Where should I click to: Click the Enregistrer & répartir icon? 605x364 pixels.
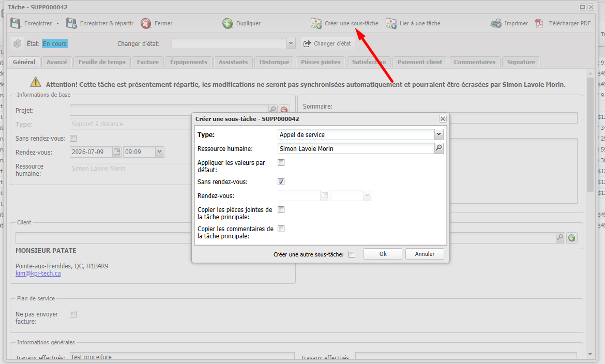[71, 23]
